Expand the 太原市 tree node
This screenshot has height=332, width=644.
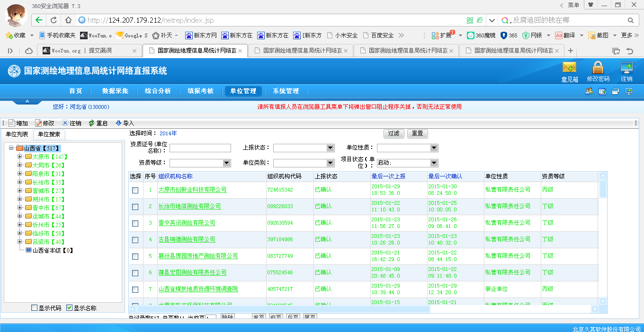20,157
